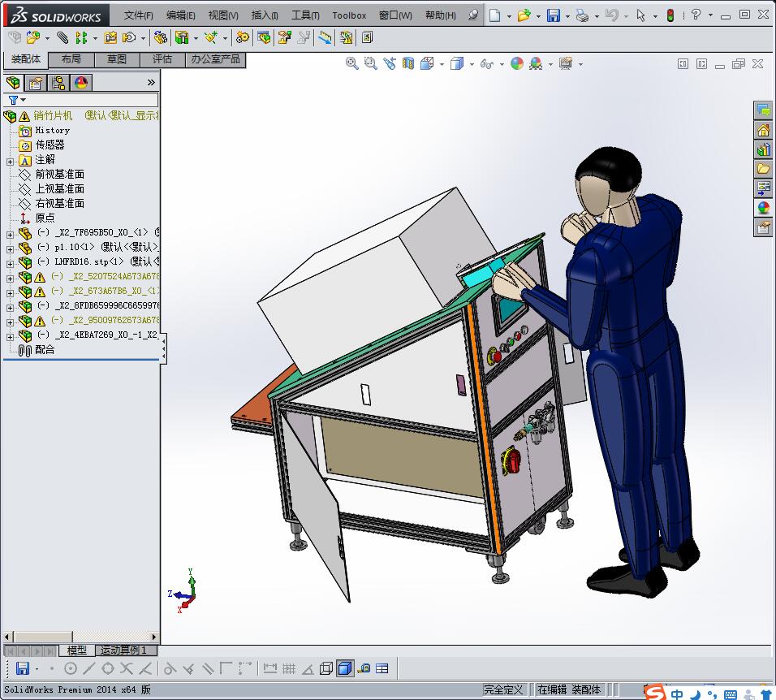Switch to the 布局 tab

click(71, 59)
